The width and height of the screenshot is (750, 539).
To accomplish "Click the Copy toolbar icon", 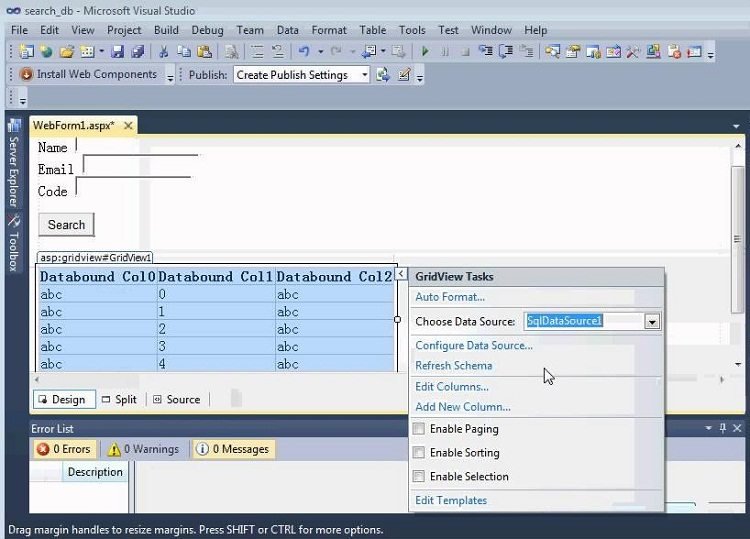I will tap(184, 51).
